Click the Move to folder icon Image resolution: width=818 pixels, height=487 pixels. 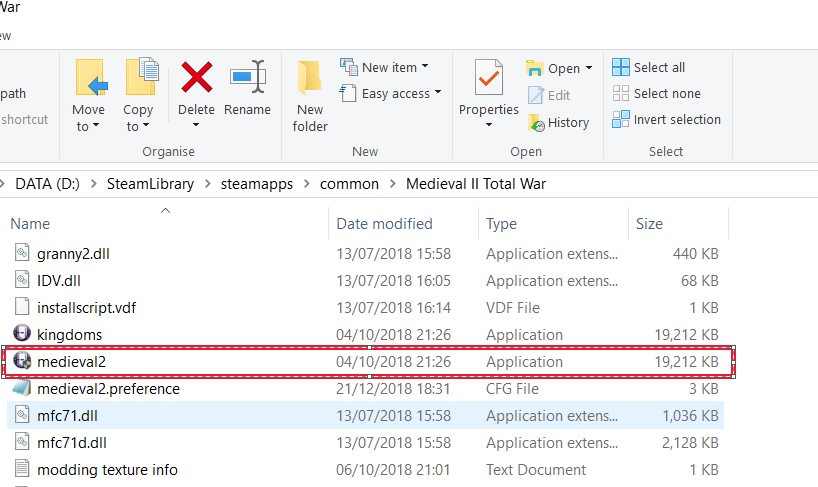(91, 78)
